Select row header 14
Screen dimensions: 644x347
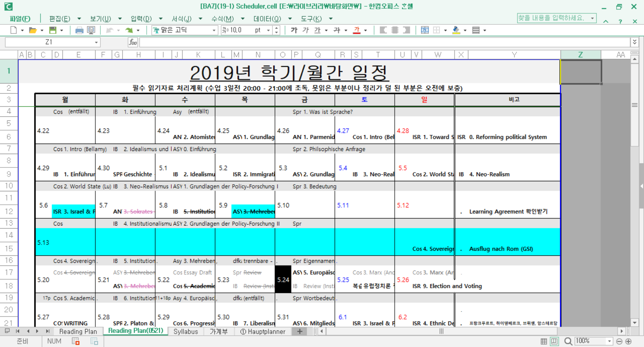click(x=9, y=235)
